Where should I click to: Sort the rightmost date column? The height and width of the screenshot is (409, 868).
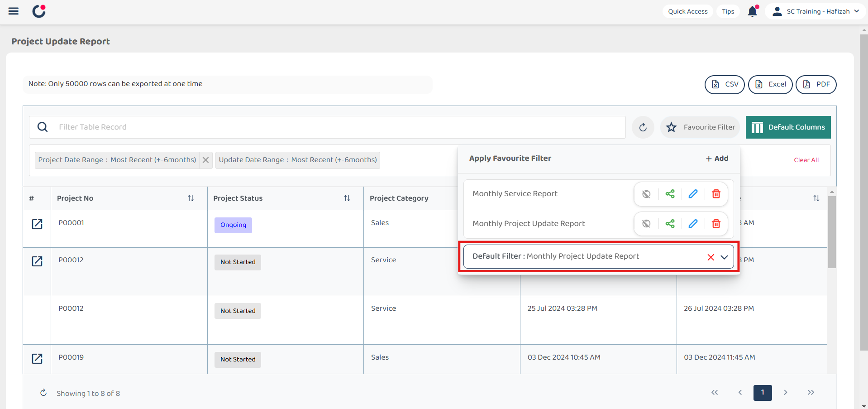point(816,198)
